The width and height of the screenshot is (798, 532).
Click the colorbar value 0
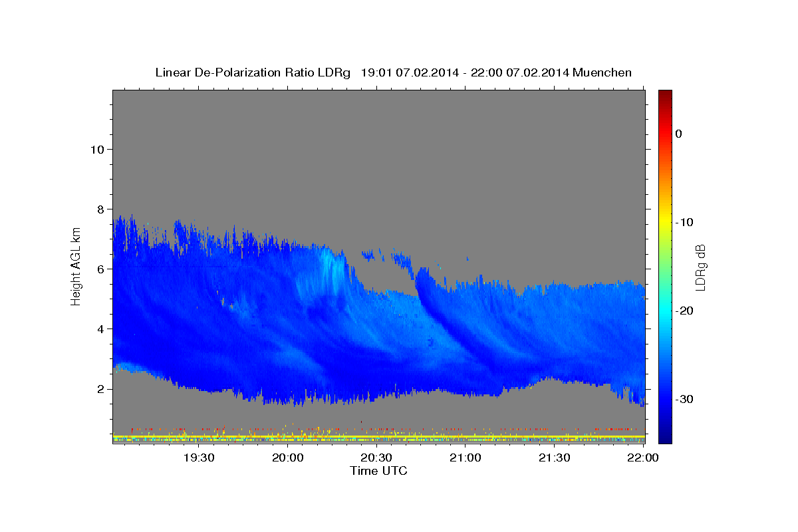point(679,134)
